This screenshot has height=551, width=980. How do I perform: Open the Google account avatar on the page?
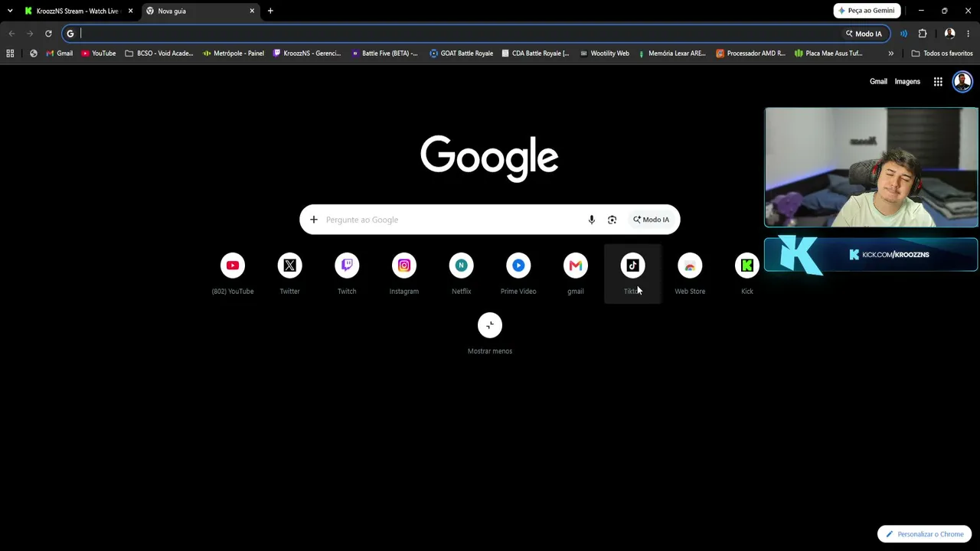coord(962,81)
